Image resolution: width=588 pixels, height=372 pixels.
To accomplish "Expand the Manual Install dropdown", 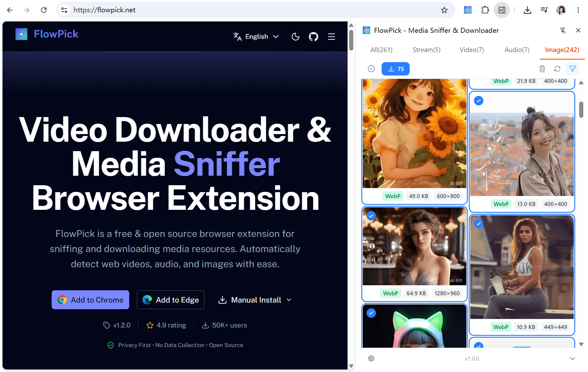I will (255, 300).
